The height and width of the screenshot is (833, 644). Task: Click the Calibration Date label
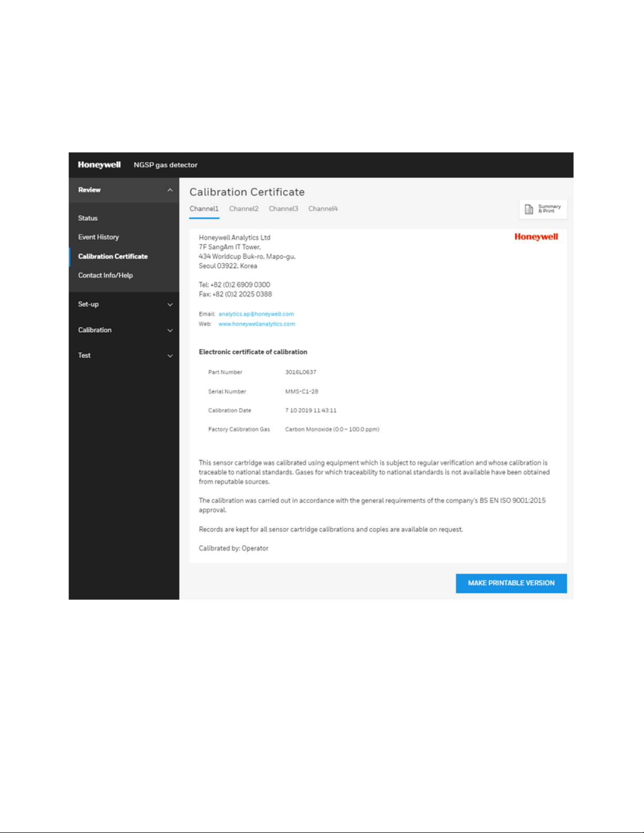coord(230,410)
